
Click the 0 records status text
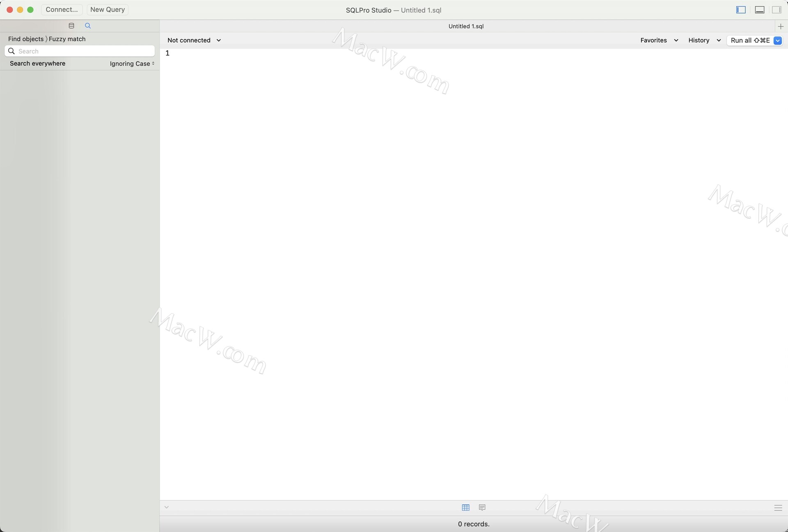click(x=474, y=524)
